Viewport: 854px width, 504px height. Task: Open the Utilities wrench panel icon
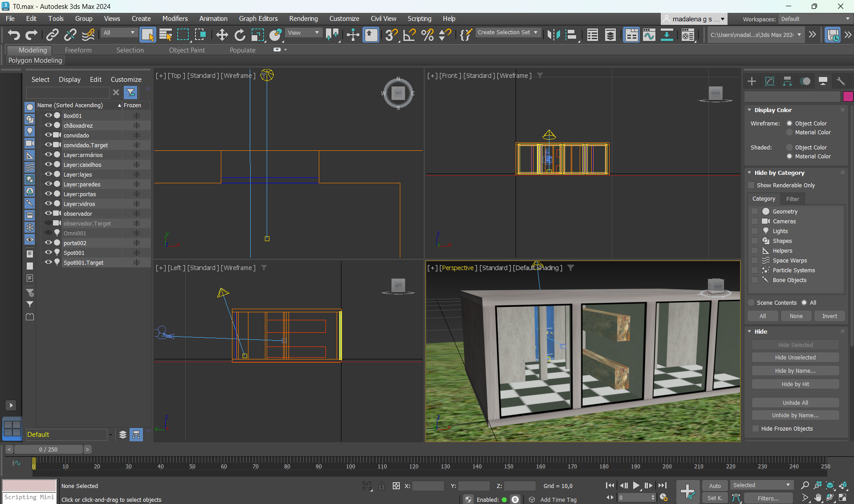coord(841,81)
